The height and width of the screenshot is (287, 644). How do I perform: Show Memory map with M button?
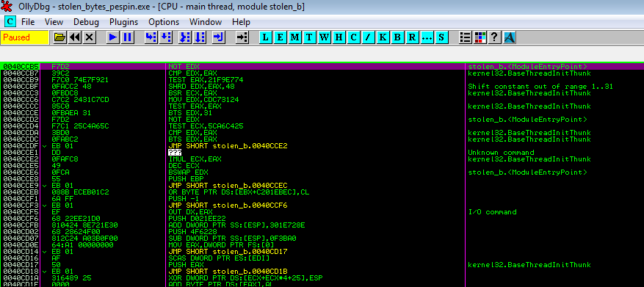pyautogui.click(x=295, y=37)
